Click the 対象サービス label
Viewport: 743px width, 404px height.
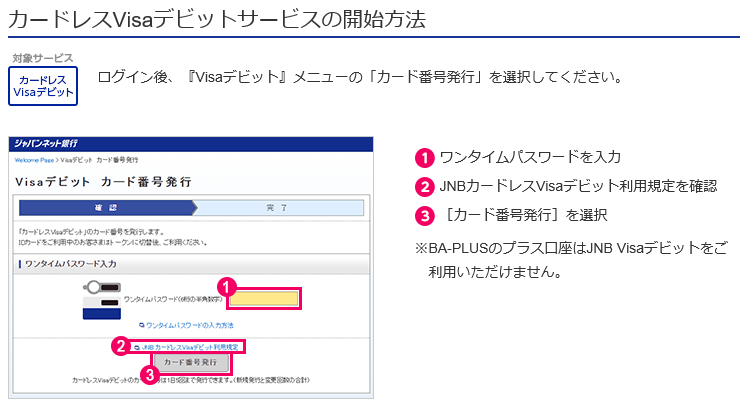43,58
